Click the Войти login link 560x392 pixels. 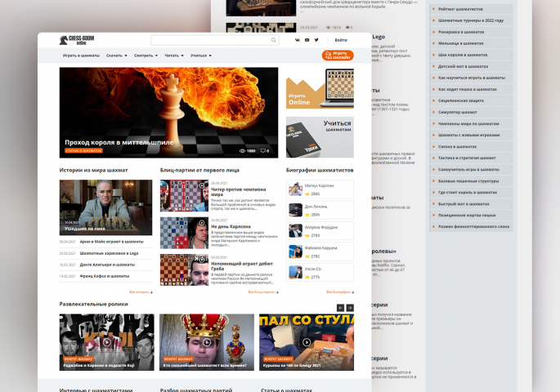341,40
